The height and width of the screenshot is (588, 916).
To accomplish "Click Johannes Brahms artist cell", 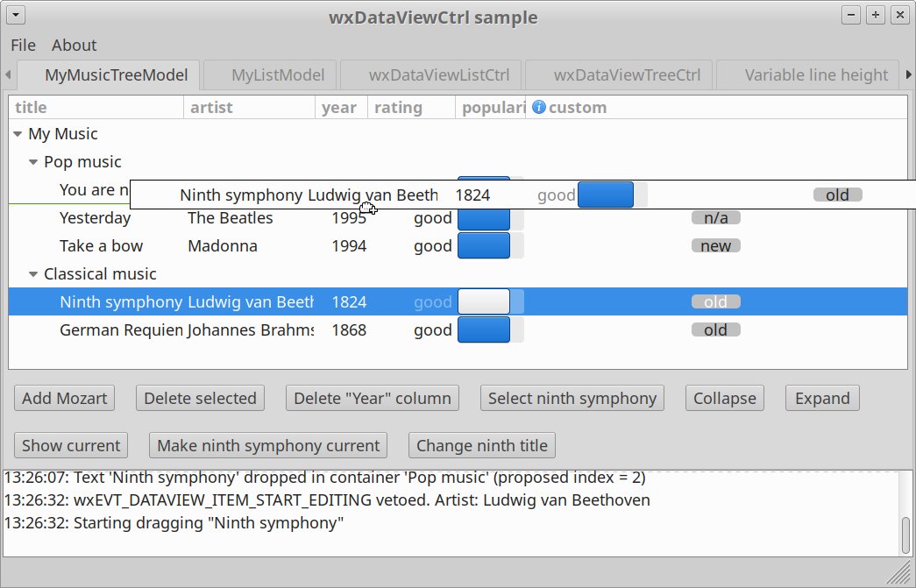I will coord(251,329).
